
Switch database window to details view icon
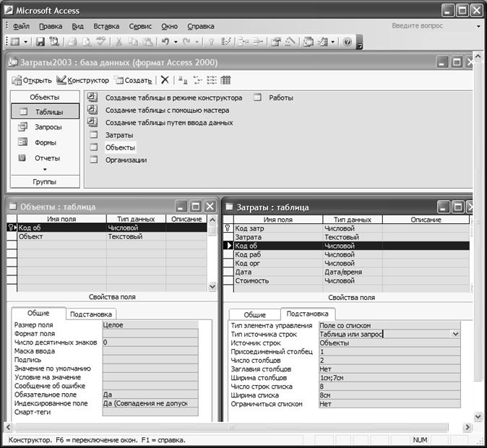click(225, 80)
